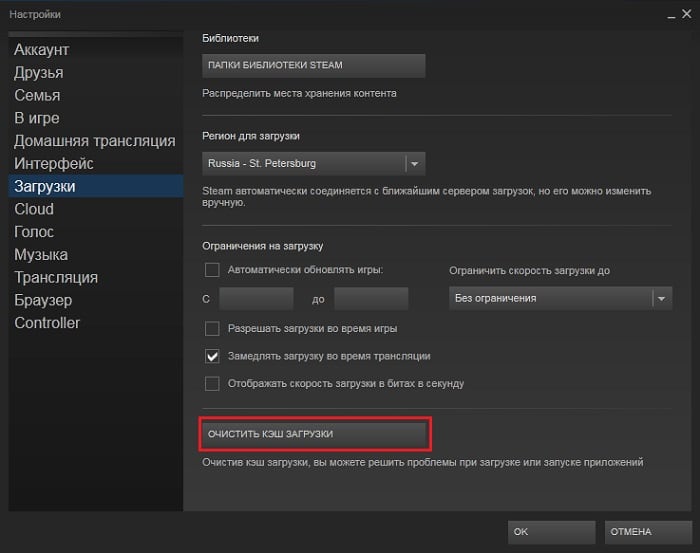Select the Controller settings category
The height and width of the screenshot is (553, 700).
pos(47,323)
